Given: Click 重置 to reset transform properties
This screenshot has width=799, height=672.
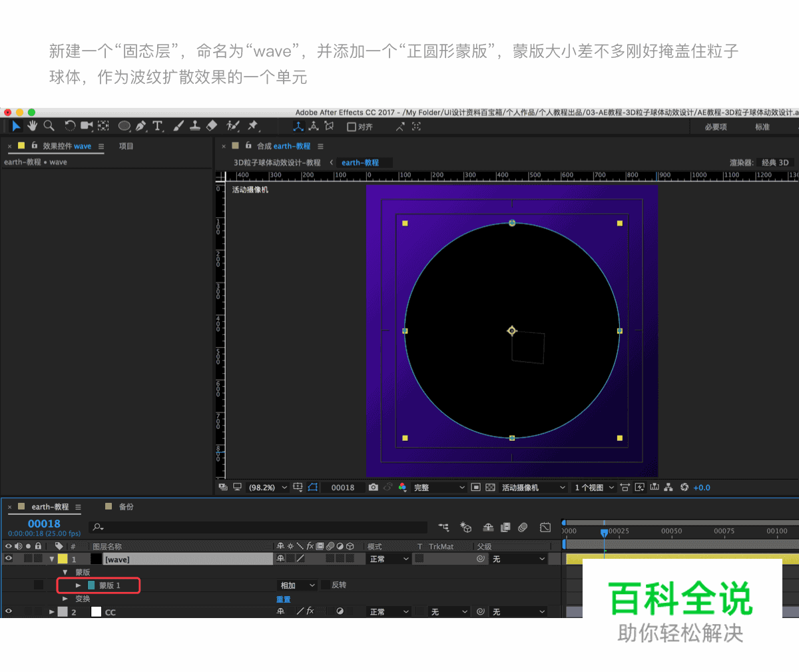Looking at the screenshot, I should pos(282,598).
